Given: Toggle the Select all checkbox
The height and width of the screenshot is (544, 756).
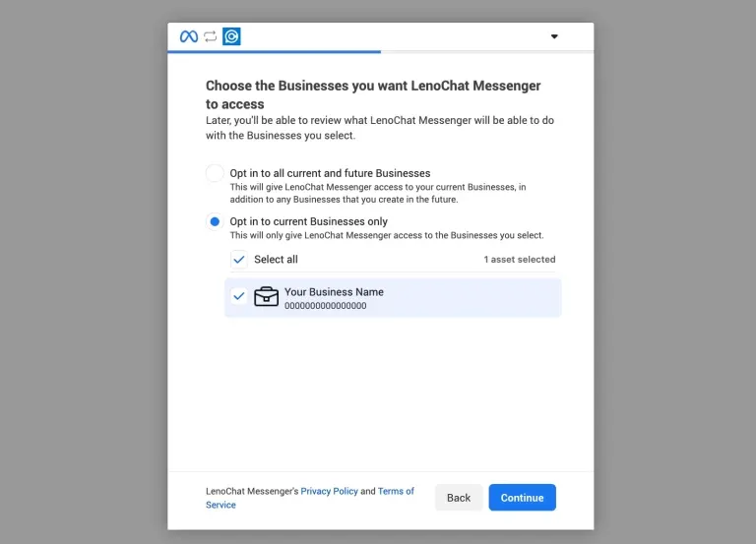Looking at the screenshot, I should point(238,260).
